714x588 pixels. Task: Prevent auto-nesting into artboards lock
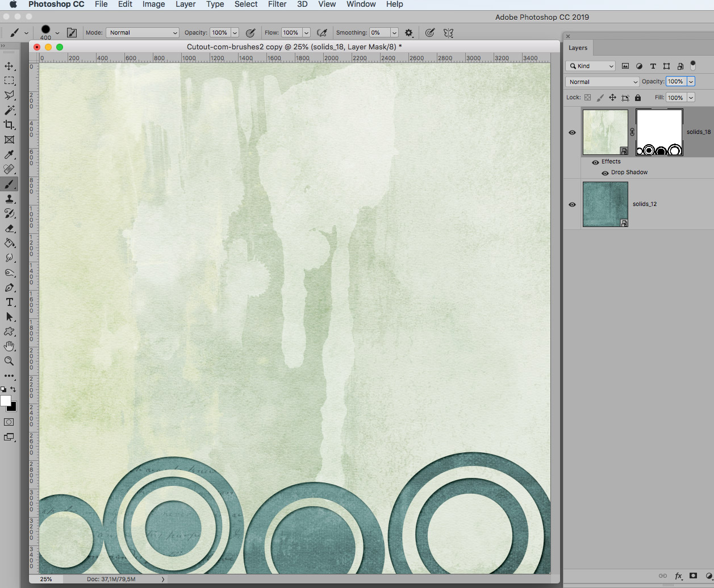tap(625, 98)
